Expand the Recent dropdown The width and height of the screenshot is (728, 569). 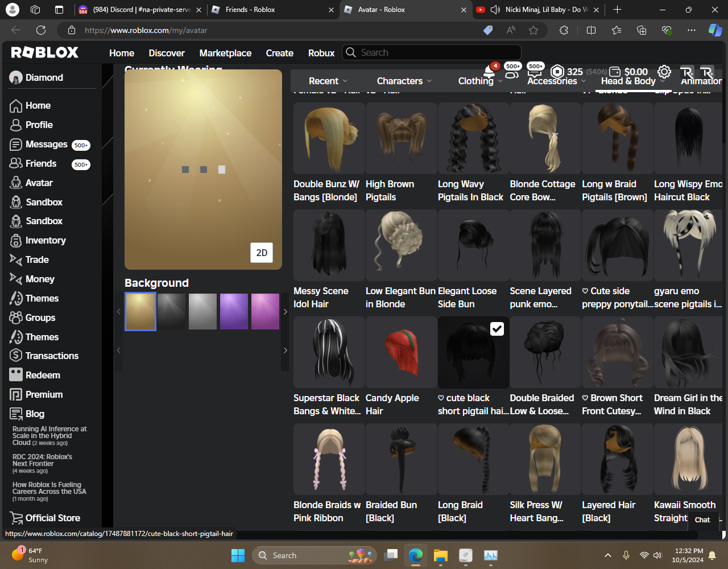click(x=328, y=81)
